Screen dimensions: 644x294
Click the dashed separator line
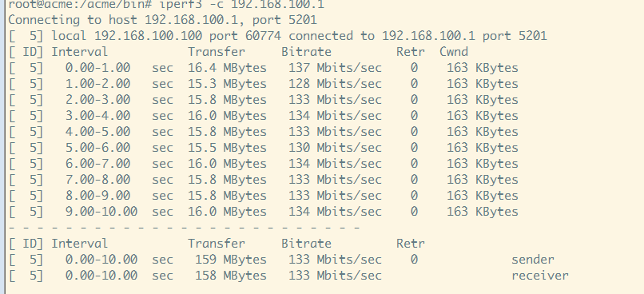coord(184,228)
